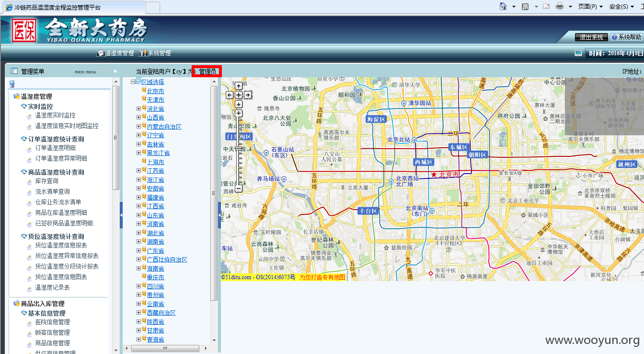Click the folder icon beside 浙江省

[144, 179]
